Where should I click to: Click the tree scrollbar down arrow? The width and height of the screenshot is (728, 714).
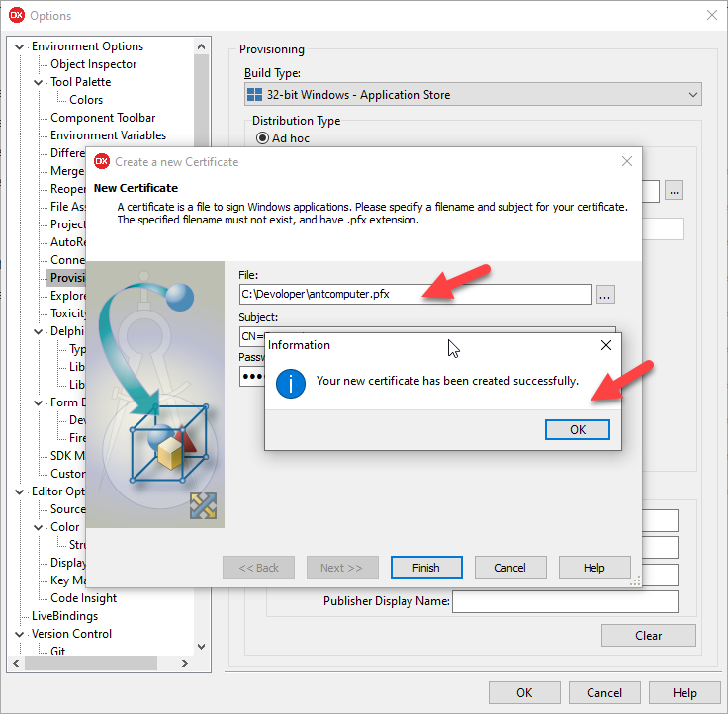pos(202,647)
